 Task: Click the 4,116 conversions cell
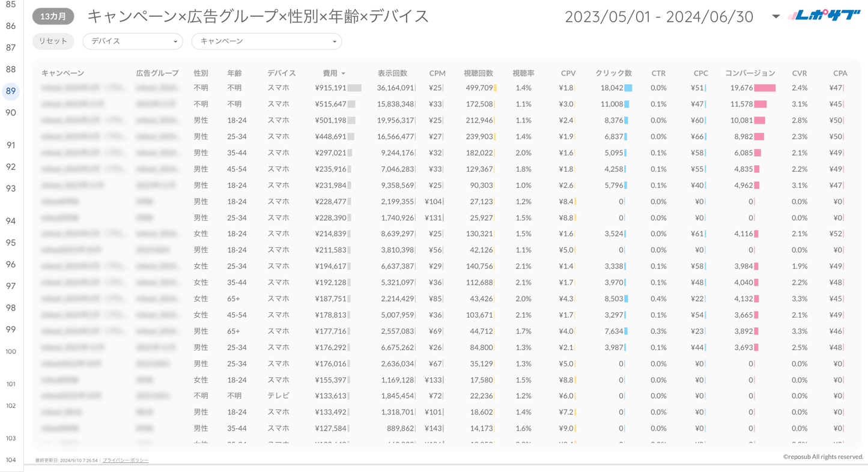coord(744,234)
